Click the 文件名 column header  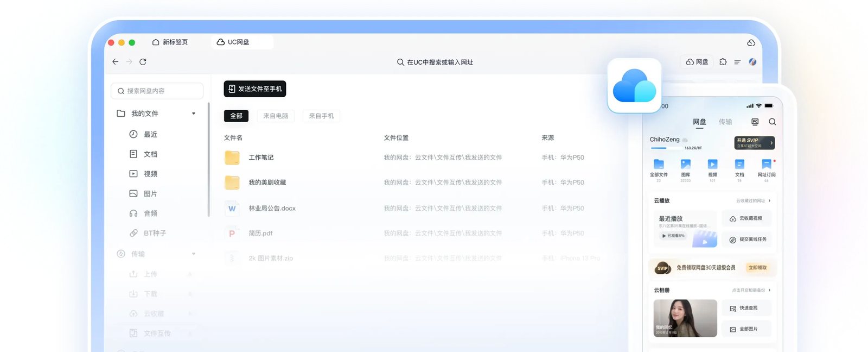(x=233, y=138)
